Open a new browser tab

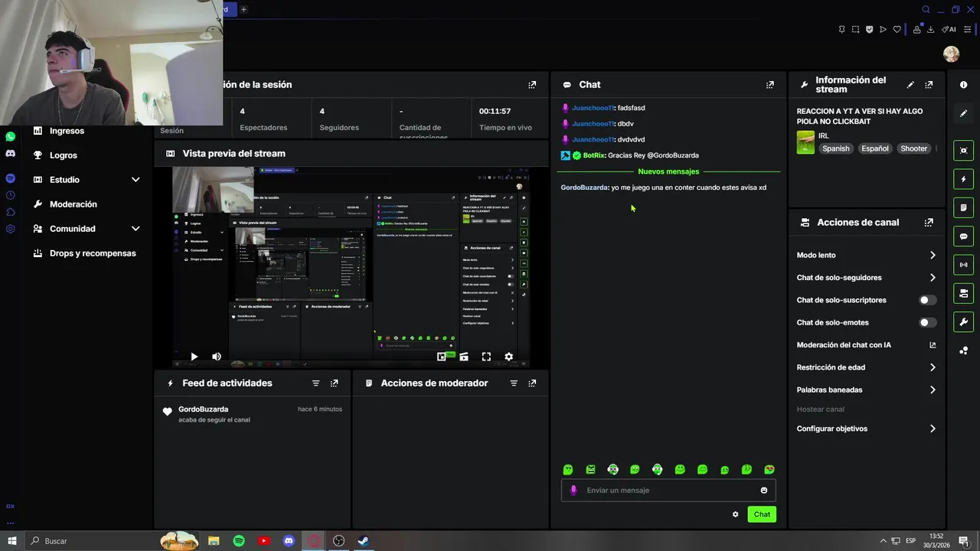(x=243, y=9)
